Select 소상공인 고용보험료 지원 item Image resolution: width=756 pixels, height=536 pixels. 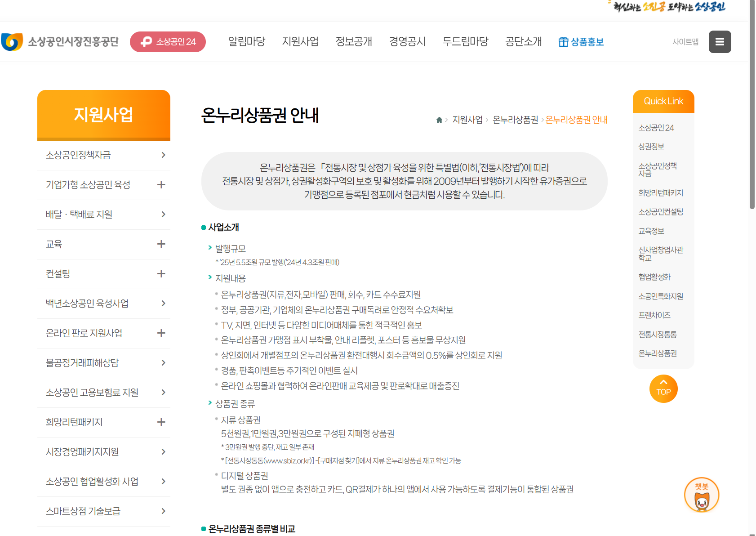tap(104, 393)
